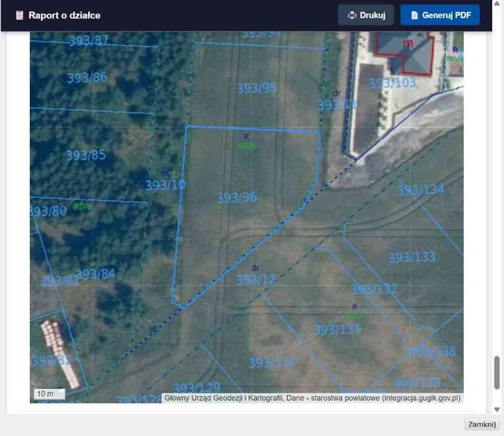Image resolution: width=504 pixels, height=436 pixels.
Task: Click parcel label 393/86
Action: [87, 77]
